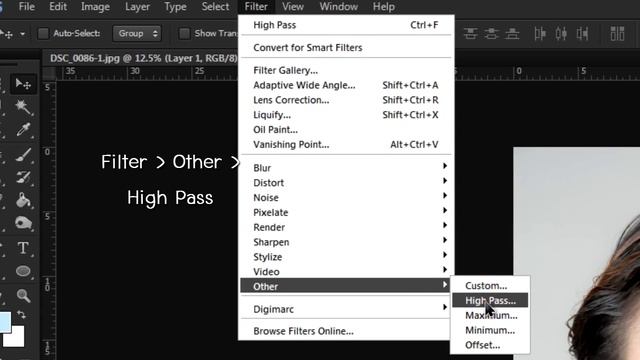
Task: Click Align bottom edges icon
Action: coord(512,33)
